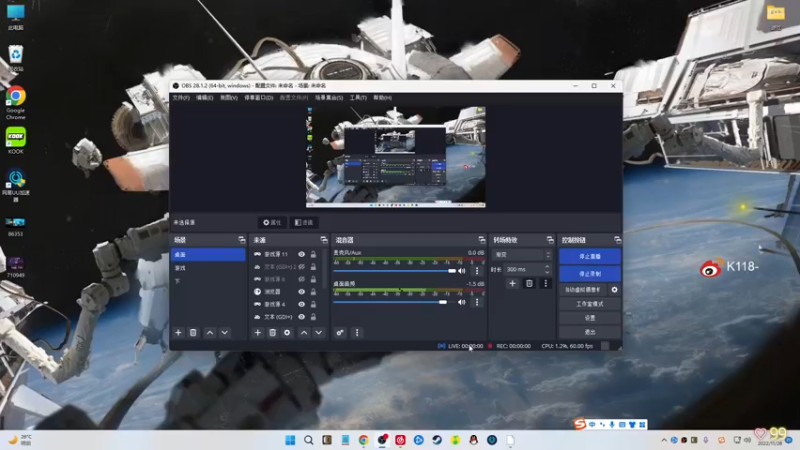800x450 pixels.
Task: Open Google Chrome desktop shortcut
Action: 16,103
